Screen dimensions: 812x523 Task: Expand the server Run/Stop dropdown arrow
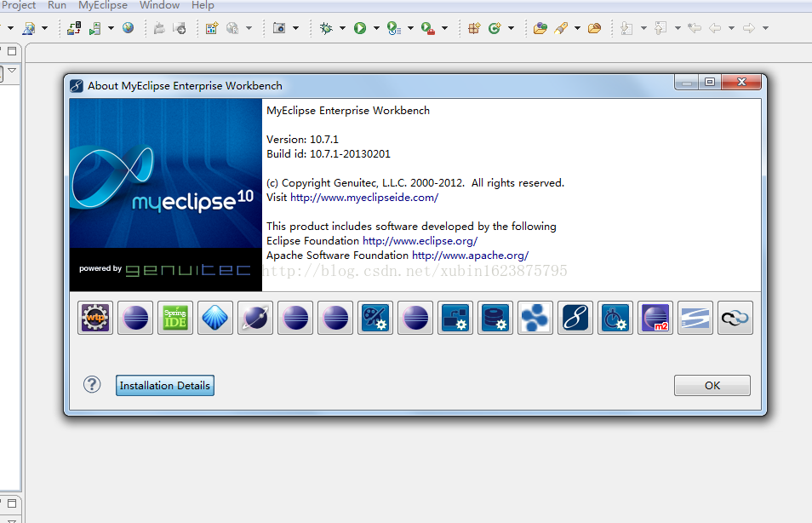pos(111,28)
